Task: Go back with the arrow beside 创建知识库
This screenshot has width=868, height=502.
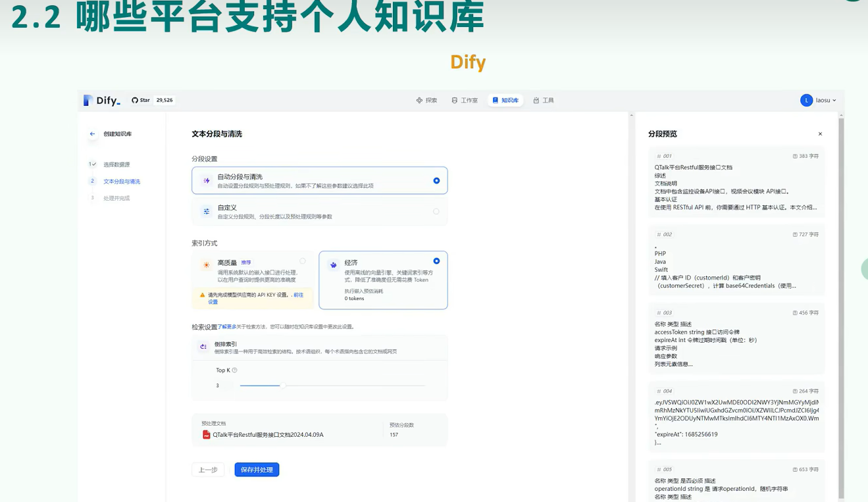Action: pos(92,134)
